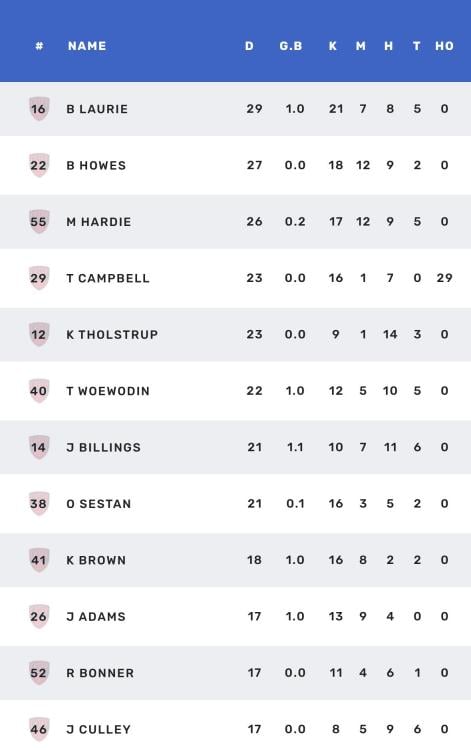Click T Woewodin's number 40 jersey badge
This screenshot has height=750, width=471.
(x=39, y=391)
